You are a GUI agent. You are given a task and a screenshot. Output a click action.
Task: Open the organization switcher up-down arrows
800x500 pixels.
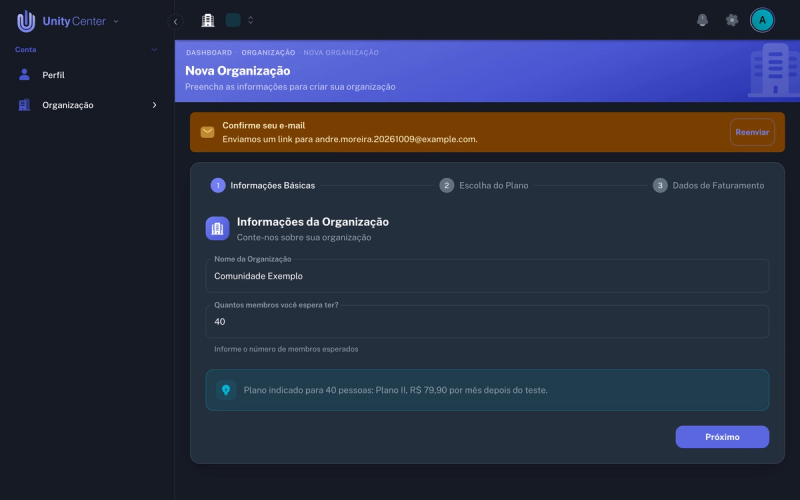[x=251, y=20]
